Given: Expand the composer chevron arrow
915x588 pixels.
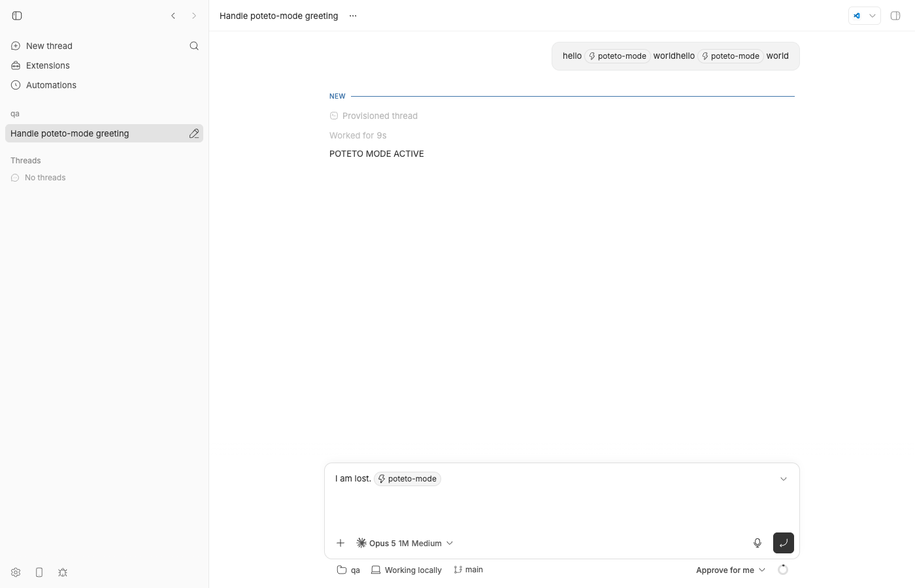Looking at the screenshot, I should point(784,479).
